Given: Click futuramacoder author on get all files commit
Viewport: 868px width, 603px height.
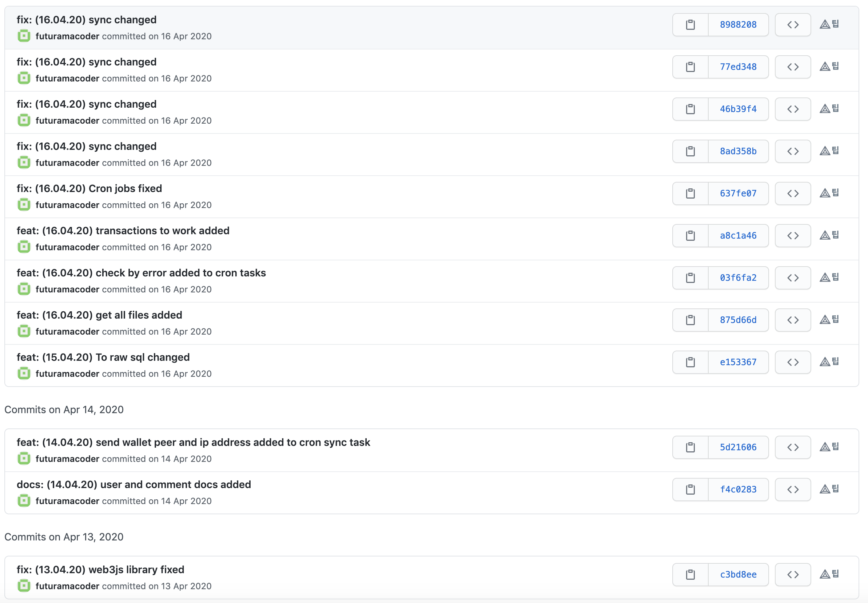Looking at the screenshot, I should (x=67, y=332).
